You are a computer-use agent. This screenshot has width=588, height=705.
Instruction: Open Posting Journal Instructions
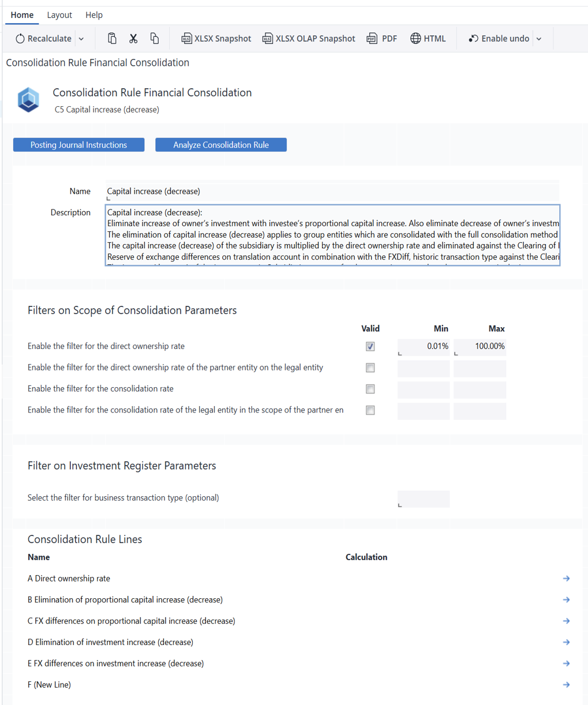pos(78,145)
